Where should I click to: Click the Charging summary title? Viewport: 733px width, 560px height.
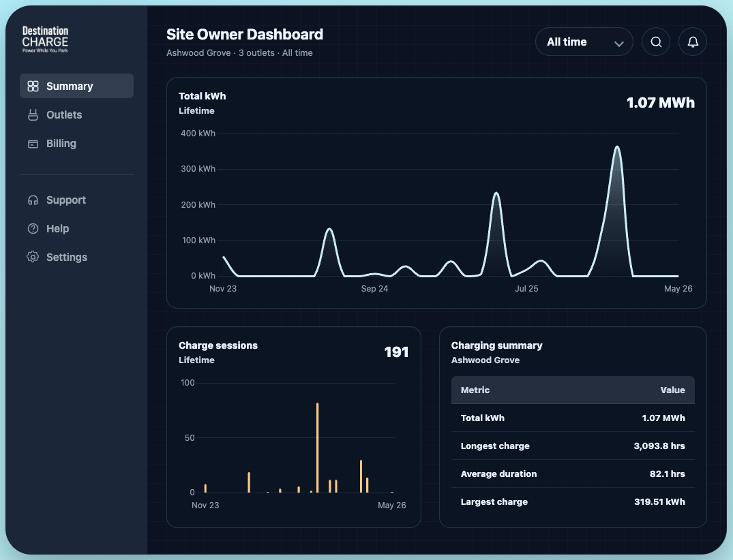(496, 345)
